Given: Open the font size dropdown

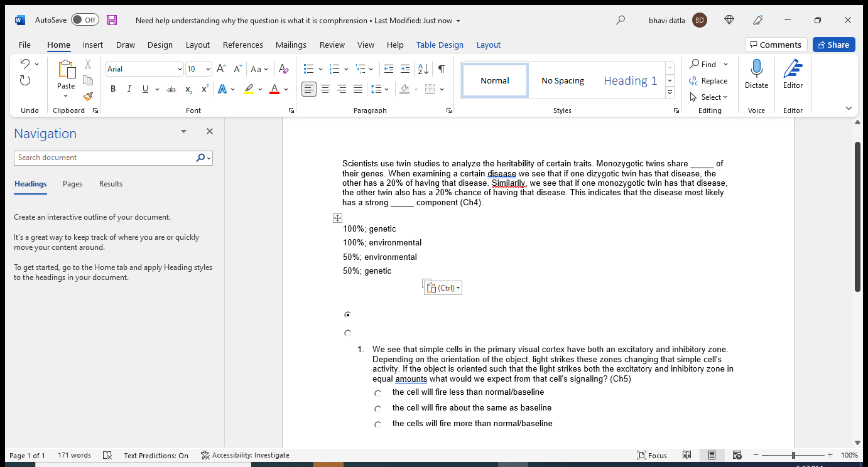Looking at the screenshot, I should tap(208, 68).
